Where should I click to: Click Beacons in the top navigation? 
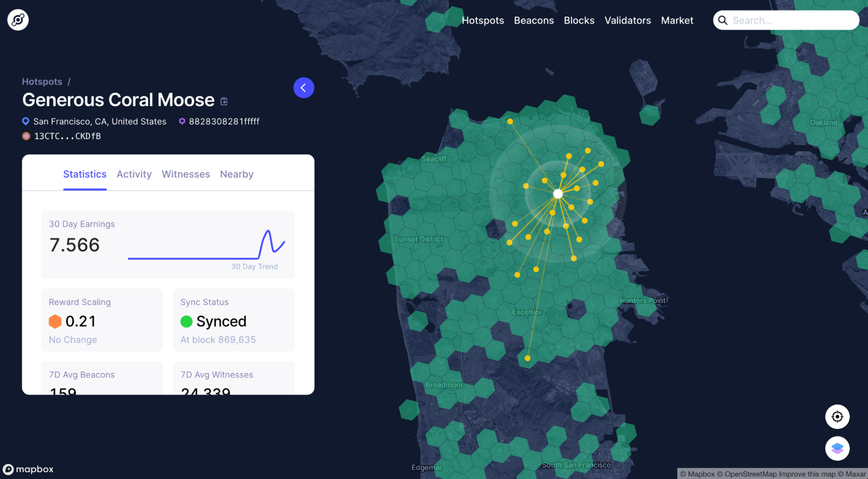click(534, 20)
